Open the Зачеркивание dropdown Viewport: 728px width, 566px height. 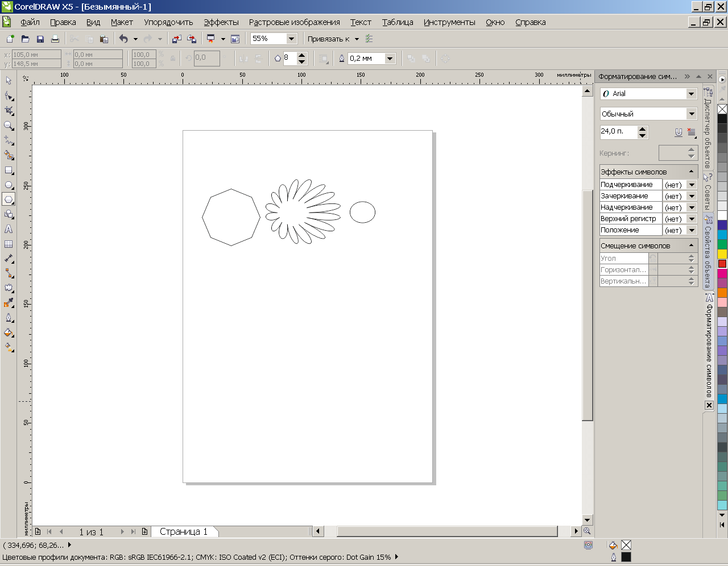point(692,196)
